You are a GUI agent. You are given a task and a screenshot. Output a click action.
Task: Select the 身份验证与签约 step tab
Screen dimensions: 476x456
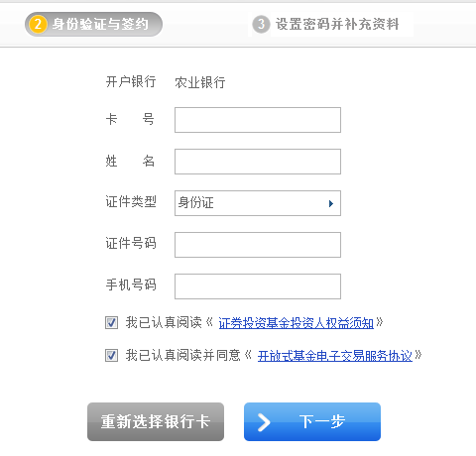click(93, 25)
